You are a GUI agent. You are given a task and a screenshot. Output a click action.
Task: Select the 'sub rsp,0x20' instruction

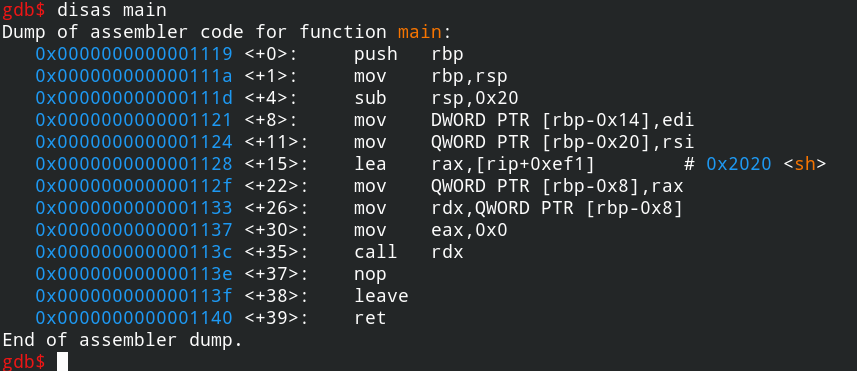[436, 98]
